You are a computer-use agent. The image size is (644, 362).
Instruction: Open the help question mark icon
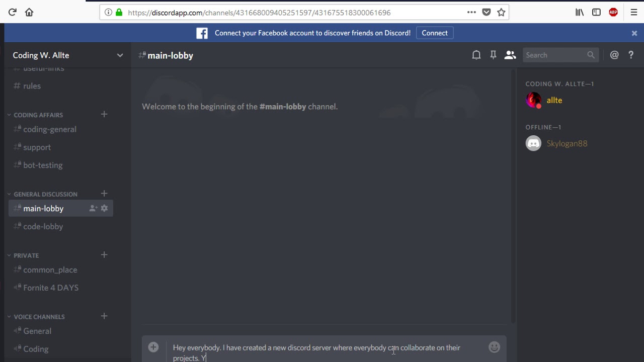click(x=631, y=55)
